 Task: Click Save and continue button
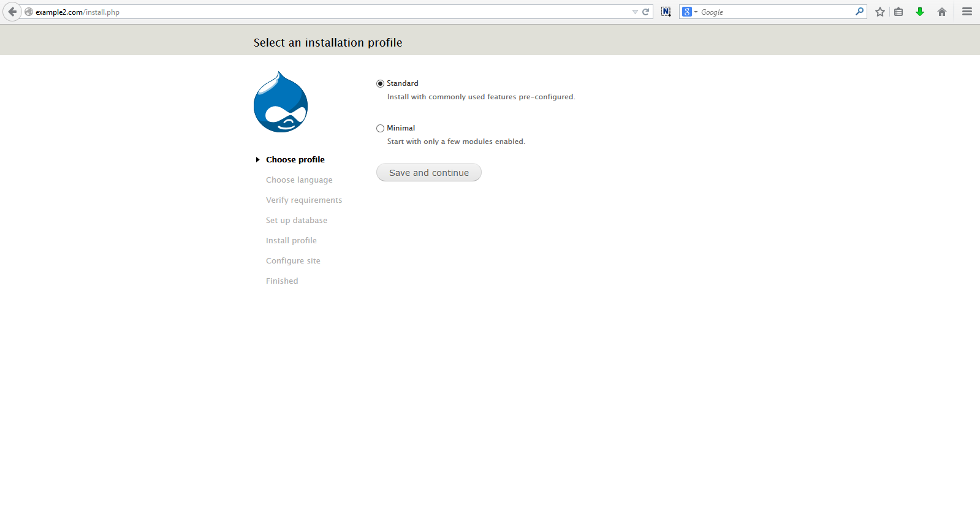click(429, 173)
